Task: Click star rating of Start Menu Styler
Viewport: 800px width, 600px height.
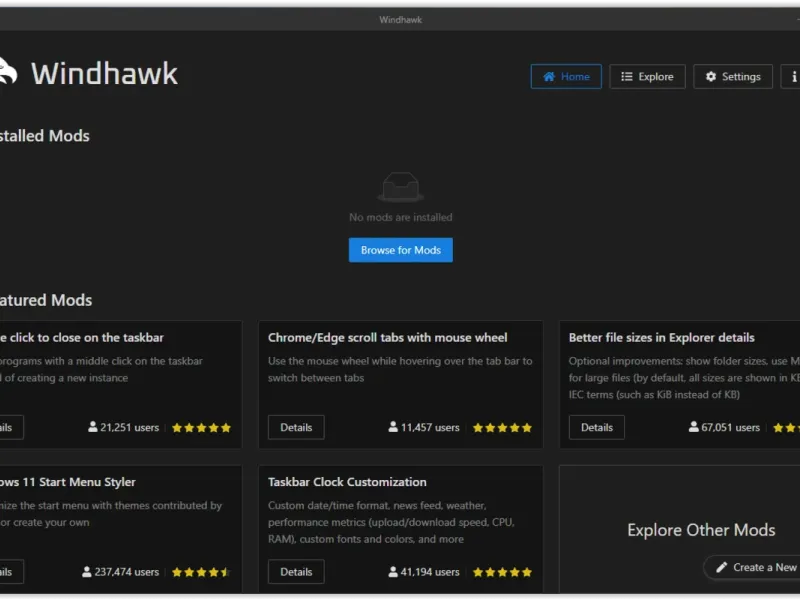Action: click(201, 572)
